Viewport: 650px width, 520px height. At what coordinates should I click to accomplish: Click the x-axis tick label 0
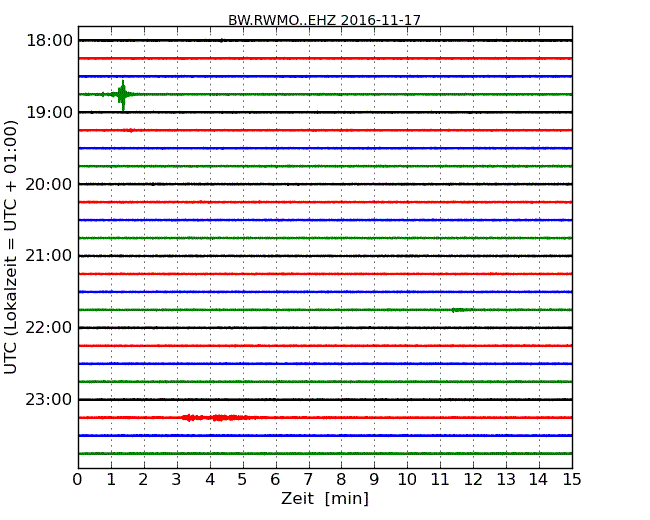pyautogui.click(x=78, y=480)
